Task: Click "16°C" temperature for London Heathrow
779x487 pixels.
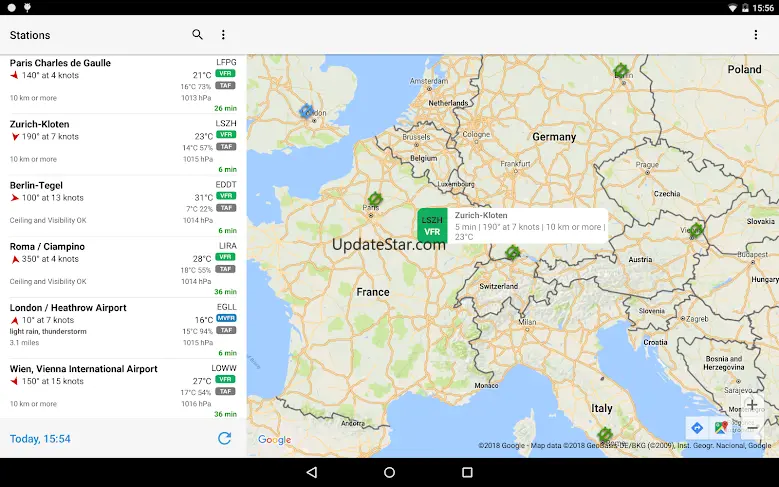Action: (204, 320)
